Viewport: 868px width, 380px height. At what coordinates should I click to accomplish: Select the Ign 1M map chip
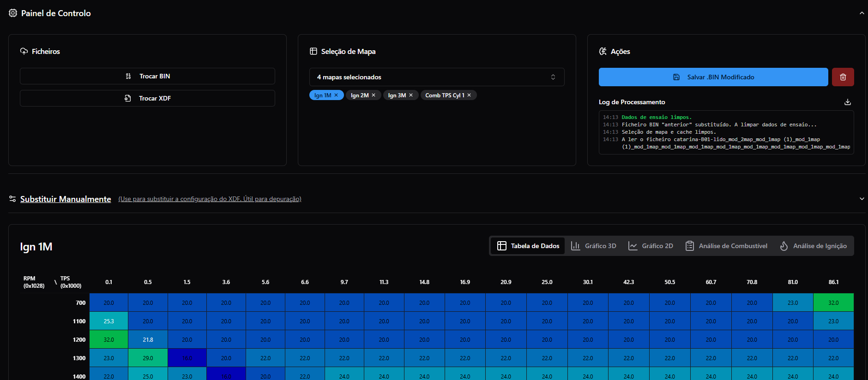pos(322,95)
